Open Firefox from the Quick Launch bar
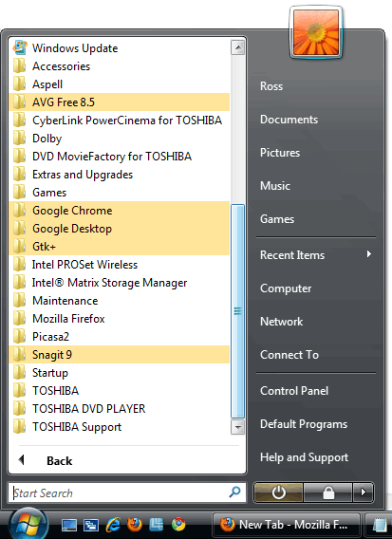 (135, 525)
